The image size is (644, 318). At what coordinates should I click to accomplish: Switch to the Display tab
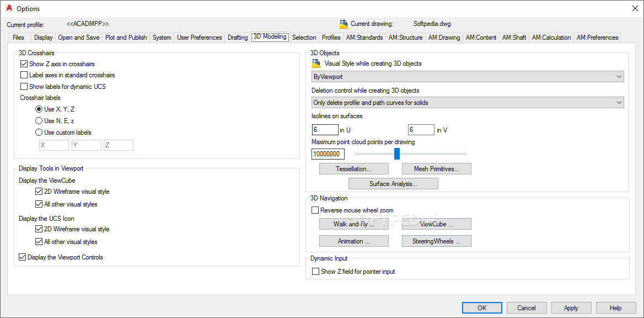43,38
